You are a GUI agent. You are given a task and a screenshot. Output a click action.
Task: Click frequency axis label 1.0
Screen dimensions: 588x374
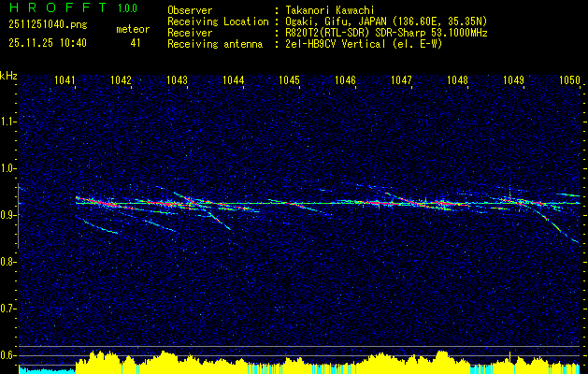point(7,168)
